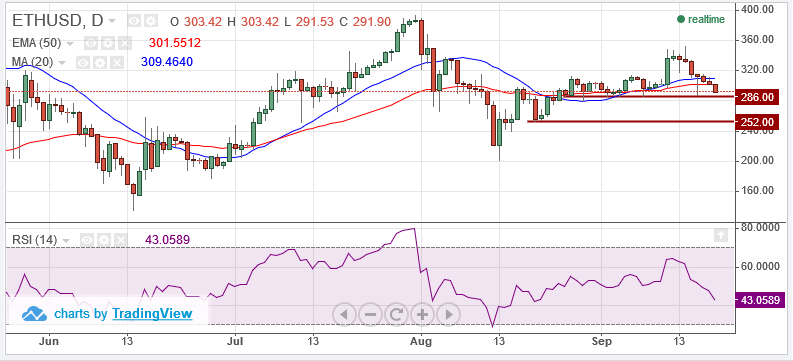
Task: Remove the MA (20) indicator
Action: tap(117, 63)
